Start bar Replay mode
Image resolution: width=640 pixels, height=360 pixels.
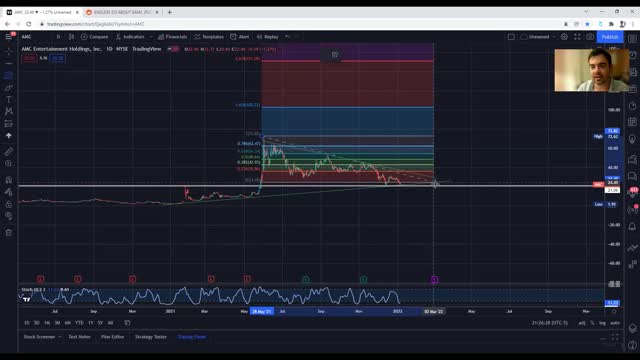pos(267,37)
